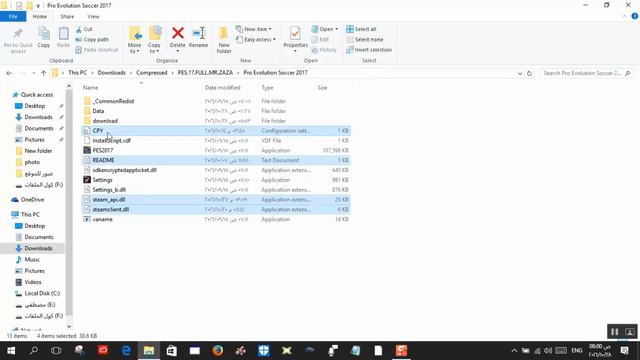Click the Pin to Quick access icon
The image size is (640, 360).
click(18, 34)
